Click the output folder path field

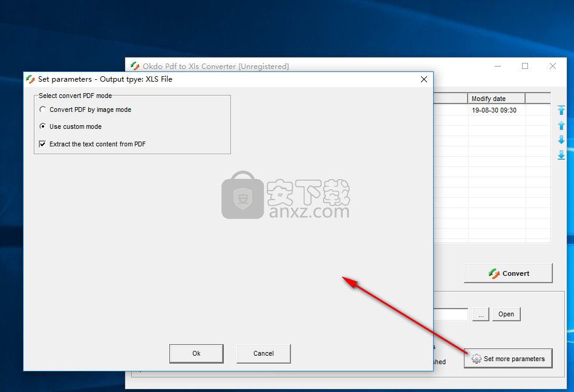point(451,315)
